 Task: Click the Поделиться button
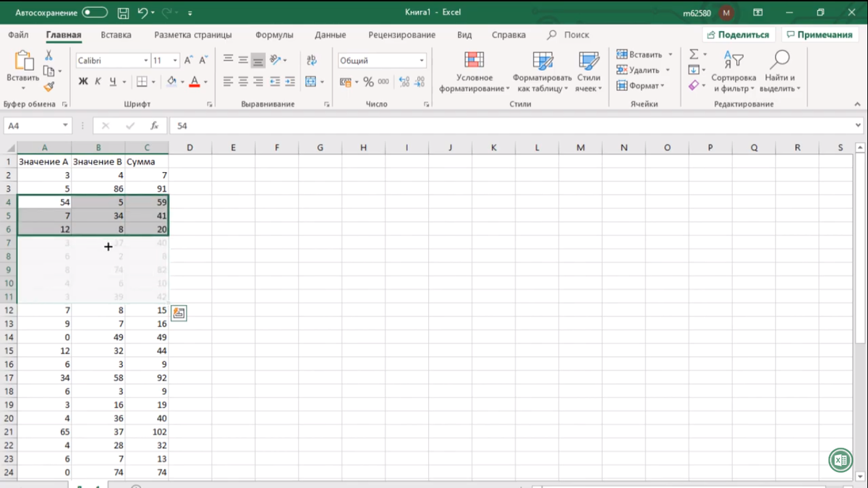point(739,35)
